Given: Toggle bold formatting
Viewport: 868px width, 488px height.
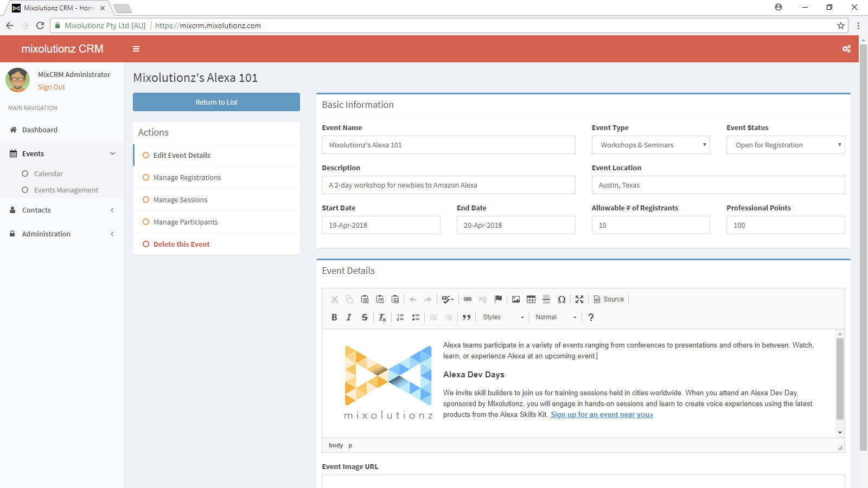Looking at the screenshot, I should (334, 317).
